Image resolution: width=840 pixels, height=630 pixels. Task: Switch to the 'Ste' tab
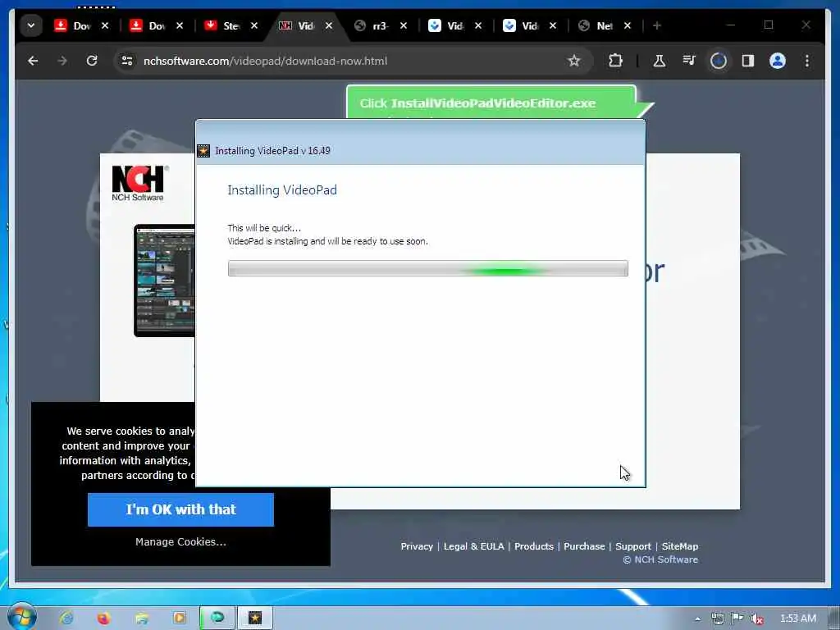click(223, 25)
